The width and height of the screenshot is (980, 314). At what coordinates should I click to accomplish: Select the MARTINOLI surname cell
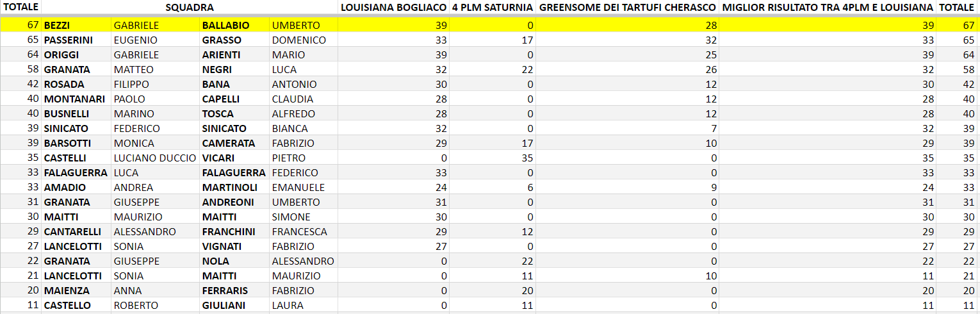pos(230,187)
